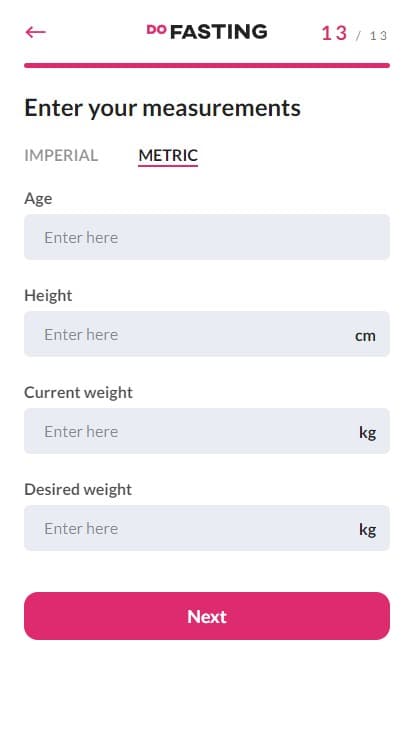
Task: Click the Next button
Action: click(x=207, y=616)
